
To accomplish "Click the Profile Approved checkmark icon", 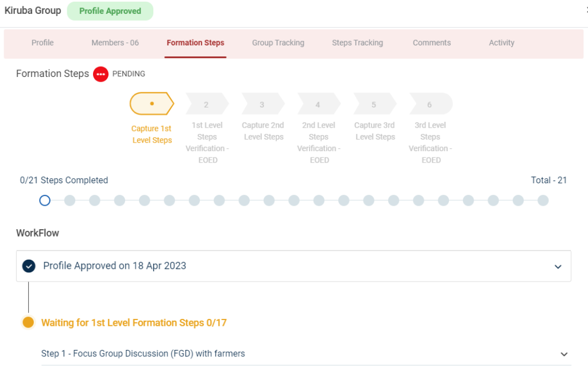I will 29,266.
